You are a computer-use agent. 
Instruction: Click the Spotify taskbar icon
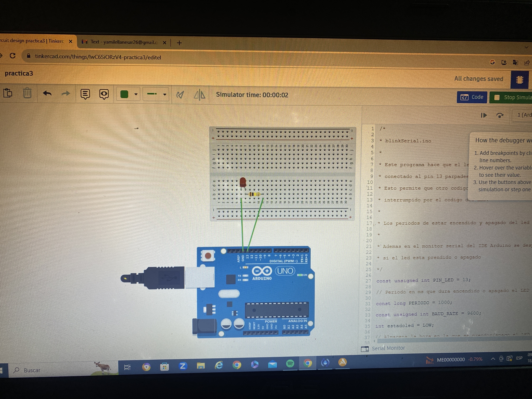290,364
